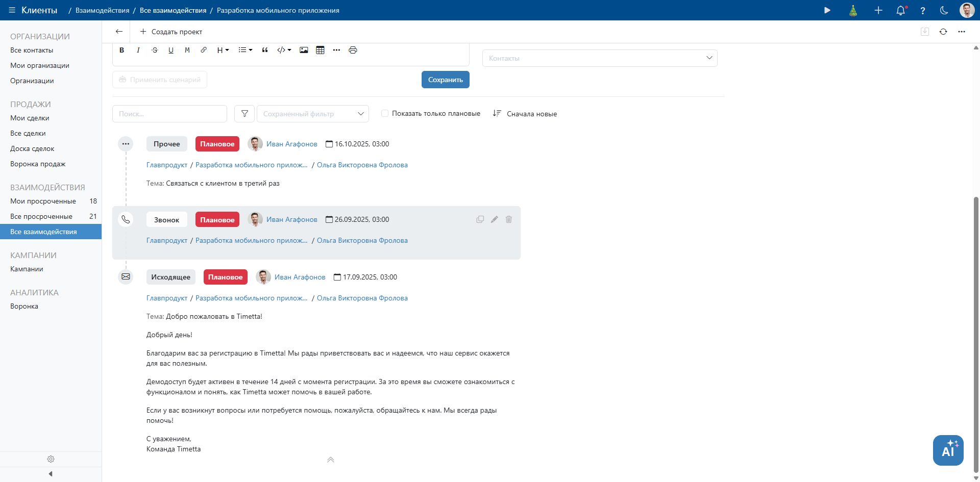Image resolution: width=980 pixels, height=482 pixels.
Task: Open the 'Иван Агафонов' profile link
Action: click(291, 144)
